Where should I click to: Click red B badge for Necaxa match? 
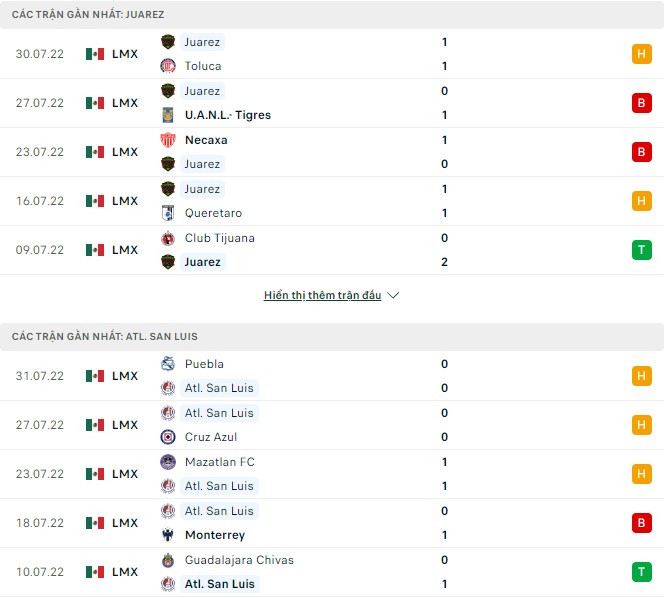[641, 152]
